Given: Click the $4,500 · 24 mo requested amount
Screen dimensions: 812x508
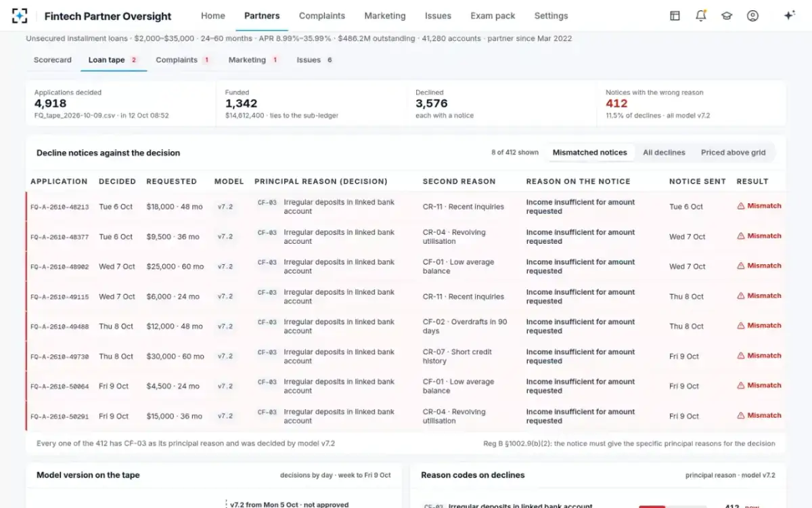Looking at the screenshot, I should click(173, 386).
